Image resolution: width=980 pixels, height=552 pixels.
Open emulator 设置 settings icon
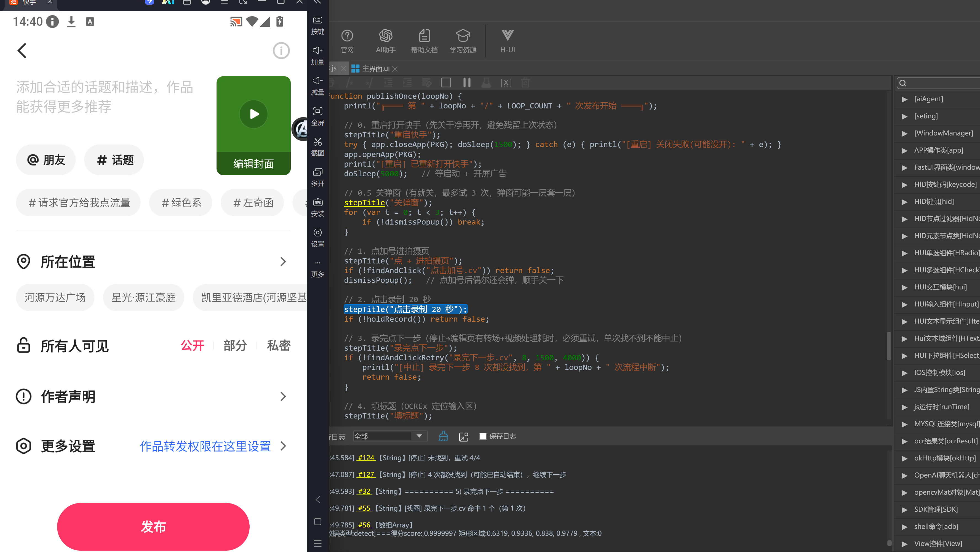(x=318, y=238)
